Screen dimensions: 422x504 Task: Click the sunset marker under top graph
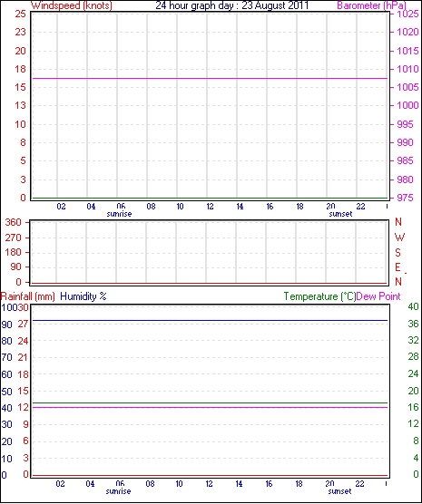tap(340, 214)
